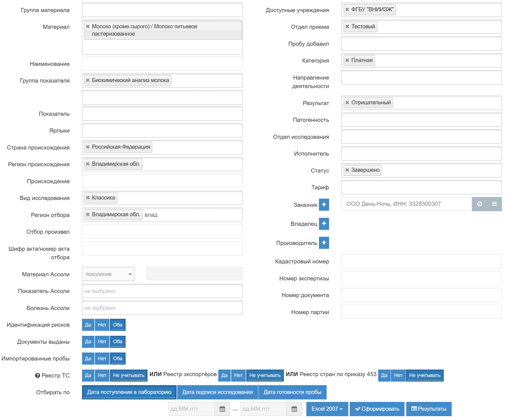Clear the customer with the ban icon
Screen dimensions: 506x420
pos(479,204)
